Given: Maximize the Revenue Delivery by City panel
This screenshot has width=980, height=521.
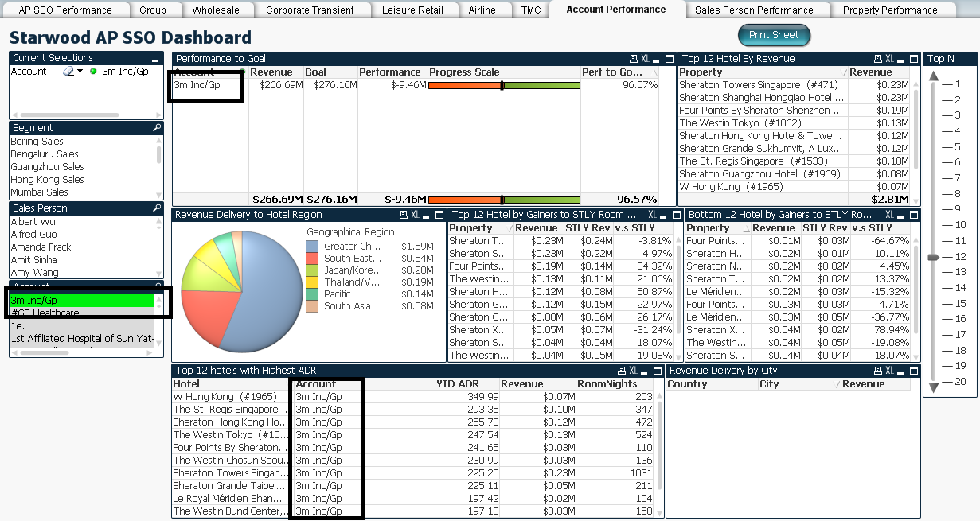Looking at the screenshot, I should tap(913, 371).
